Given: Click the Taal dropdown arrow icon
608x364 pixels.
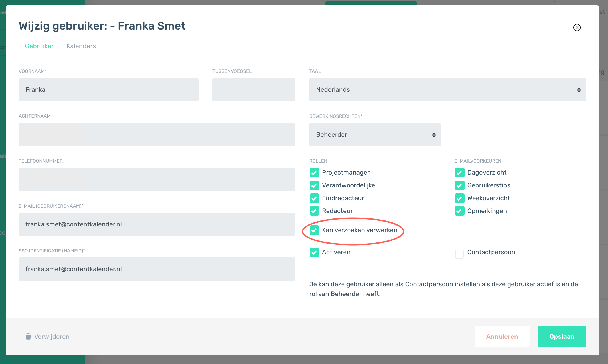Looking at the screenshot, I should (x=579, y=90).
